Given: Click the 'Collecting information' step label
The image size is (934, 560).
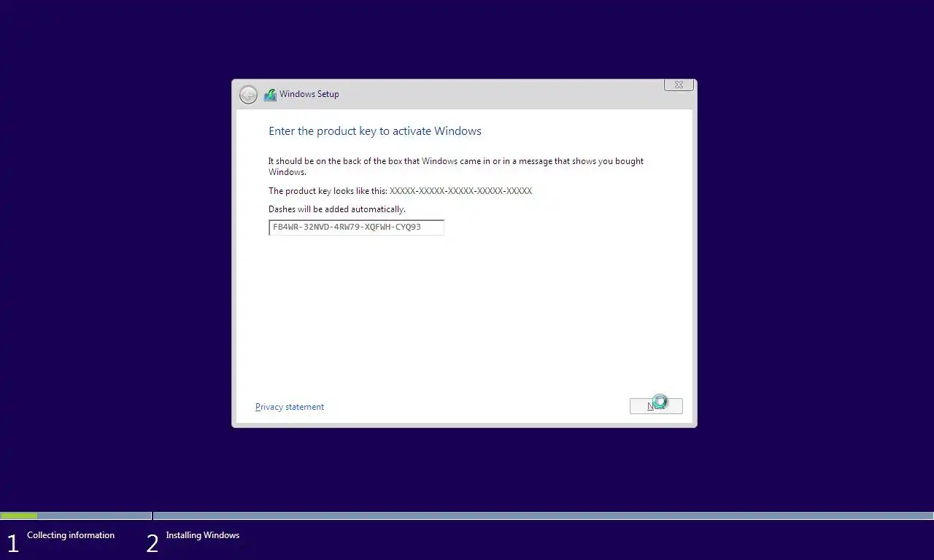Looking at the screenshot, I should point(71,535).
